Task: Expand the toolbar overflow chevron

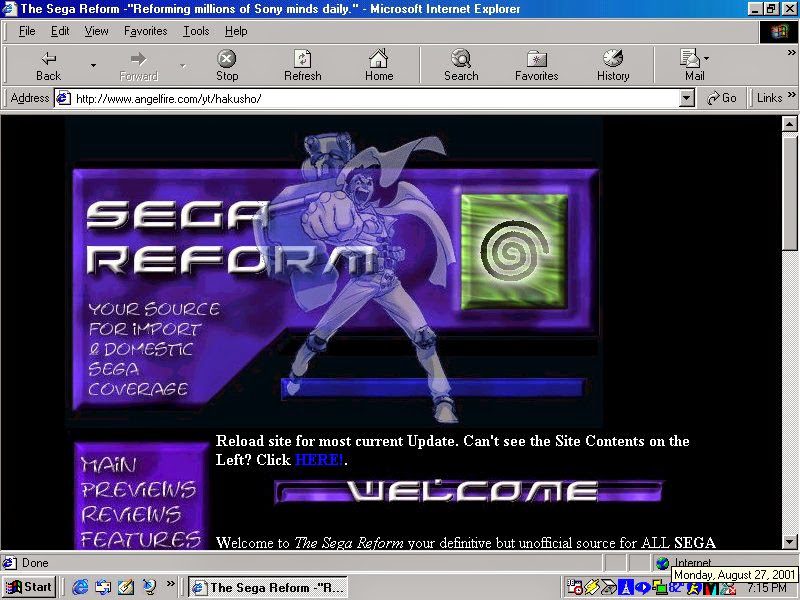Action: (x=790, y=51)
